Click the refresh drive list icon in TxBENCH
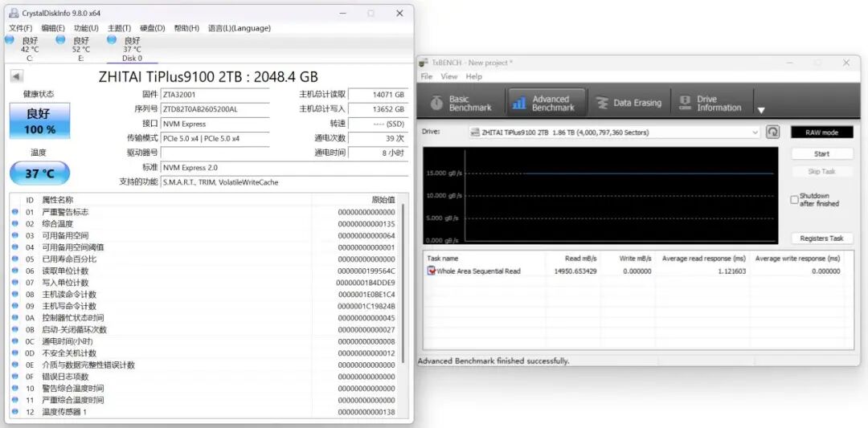 click(x=773, y=132)
